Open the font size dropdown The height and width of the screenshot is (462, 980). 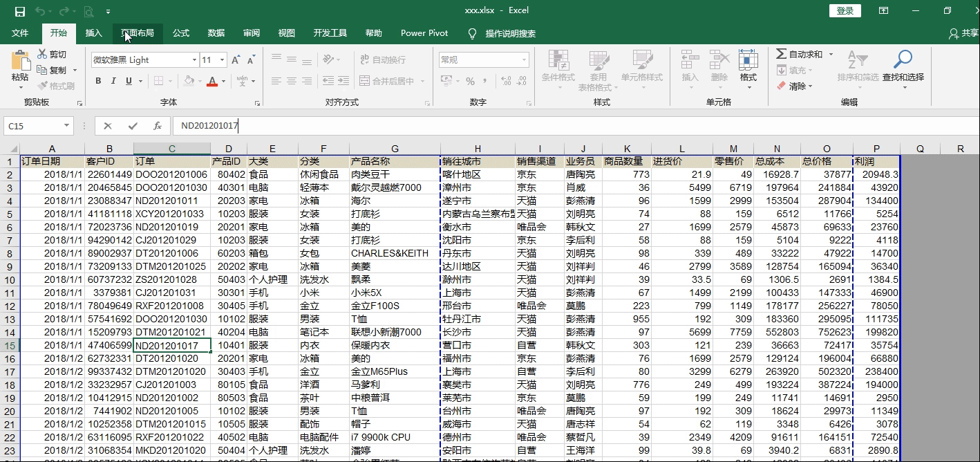pos(222,60)
